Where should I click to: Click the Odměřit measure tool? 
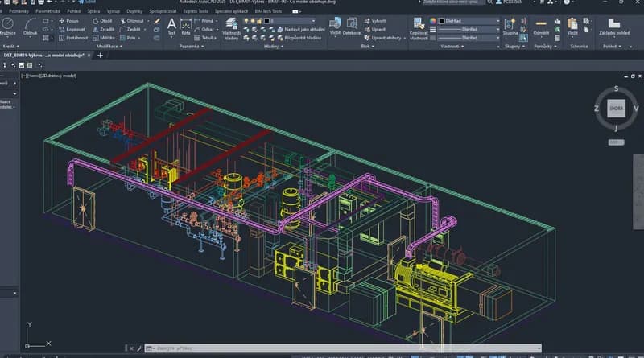pos(541,27)
